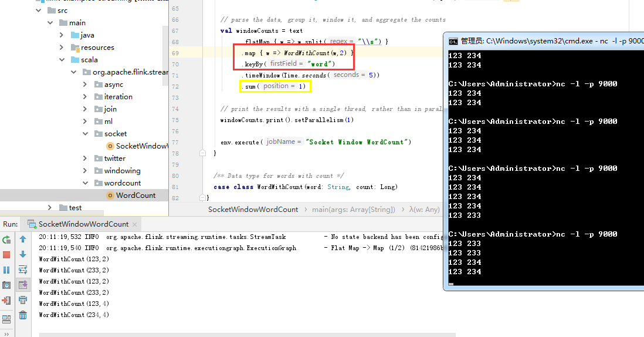644x337 pixels.
Task: Open the WordCount scala object
Action: pos(136,195)
